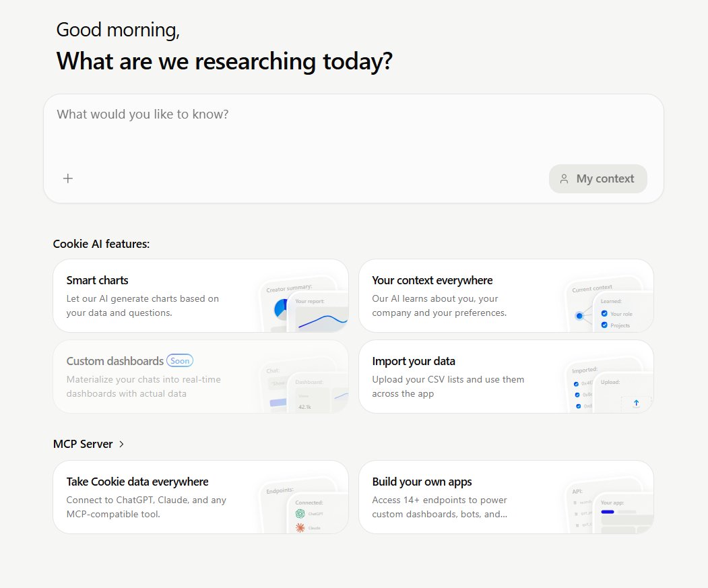Click the plus attachment icon in prompt box
708x588 pixels.
(x=68, y=178)
